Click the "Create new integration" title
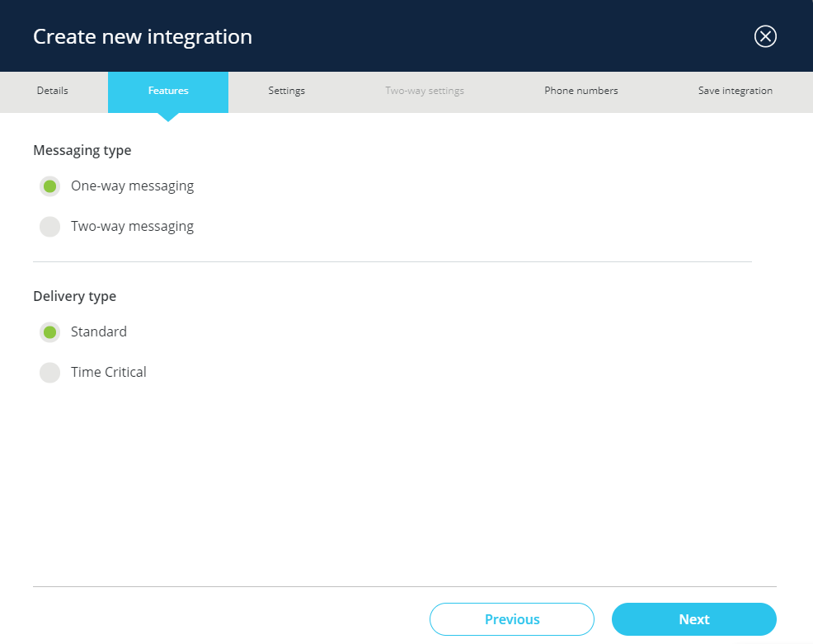This screenshot has width=813, height=644. pyautogui.click(x=143, y=37)
